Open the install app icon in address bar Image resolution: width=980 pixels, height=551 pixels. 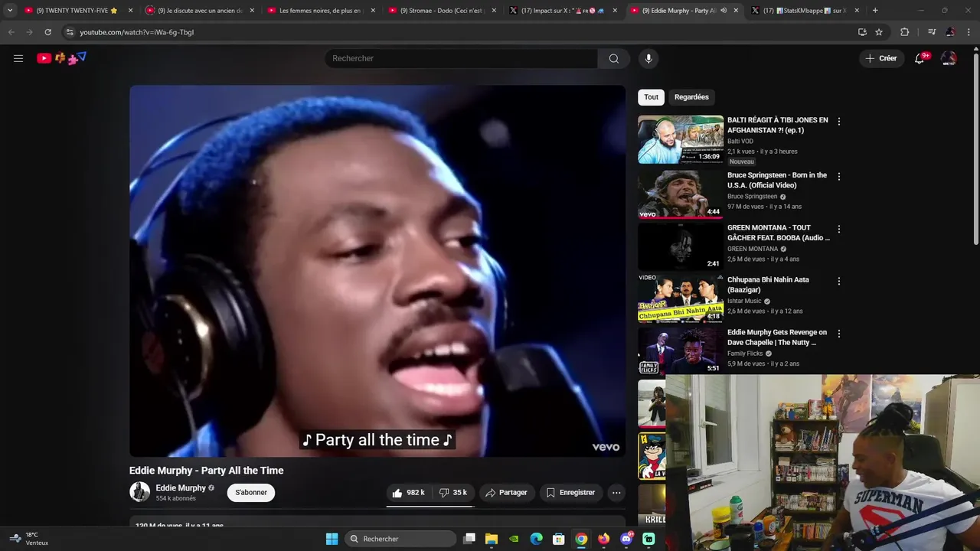point(862,32)
